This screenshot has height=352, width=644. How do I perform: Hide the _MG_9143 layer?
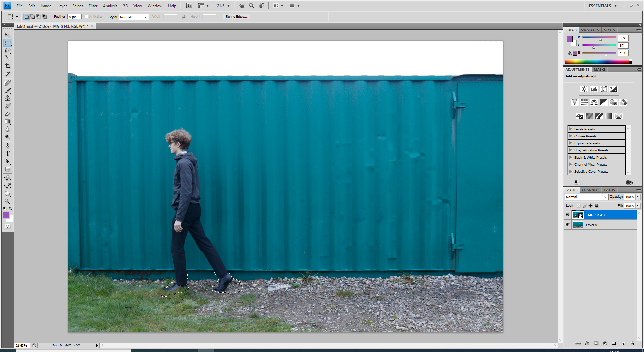(x=568, y=215)
